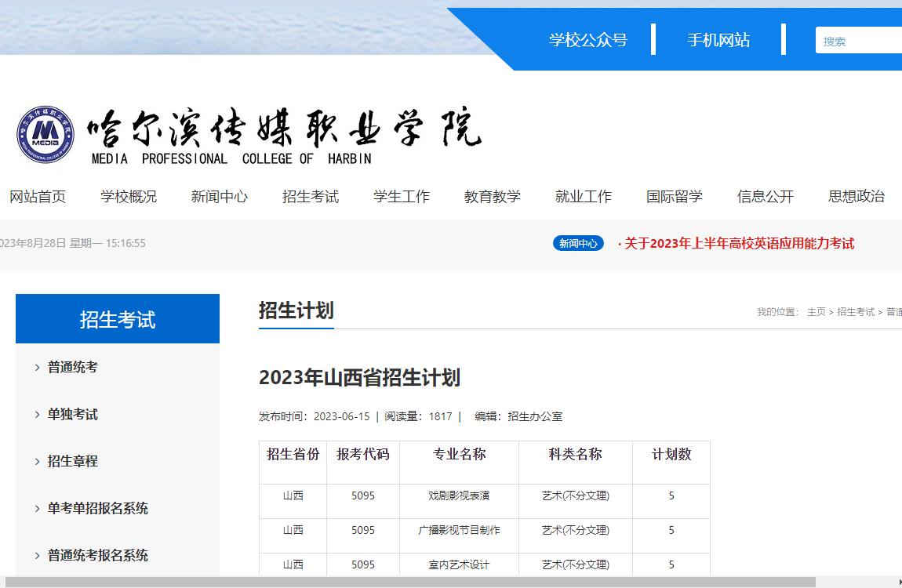Open 招生考试 in the navigation bar

point(311,197)
